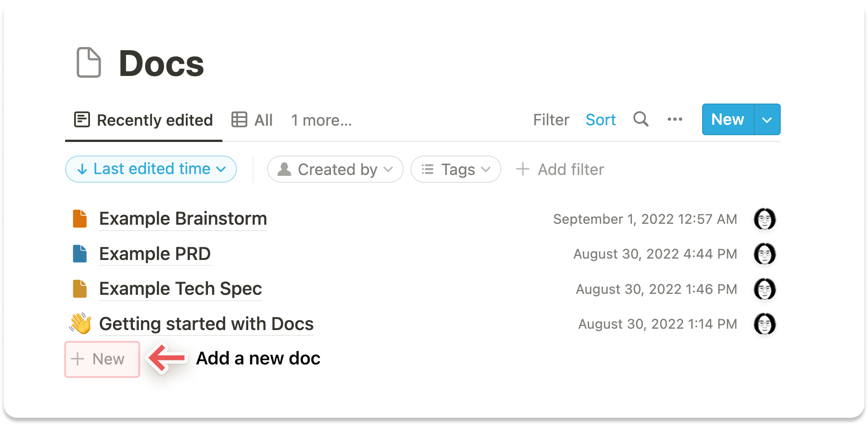Click the blue New button
The width and height of the screenshot is (868, 425).
pyautogui.click(x=727, y=120)
